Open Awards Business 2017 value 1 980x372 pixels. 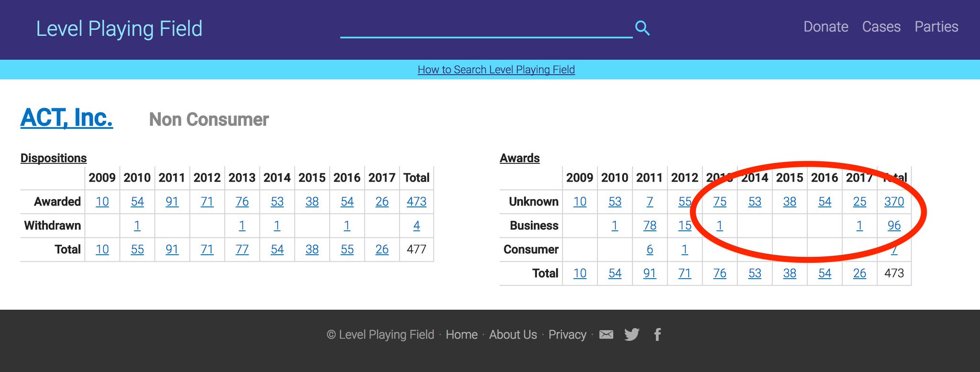tap(859, 225)
